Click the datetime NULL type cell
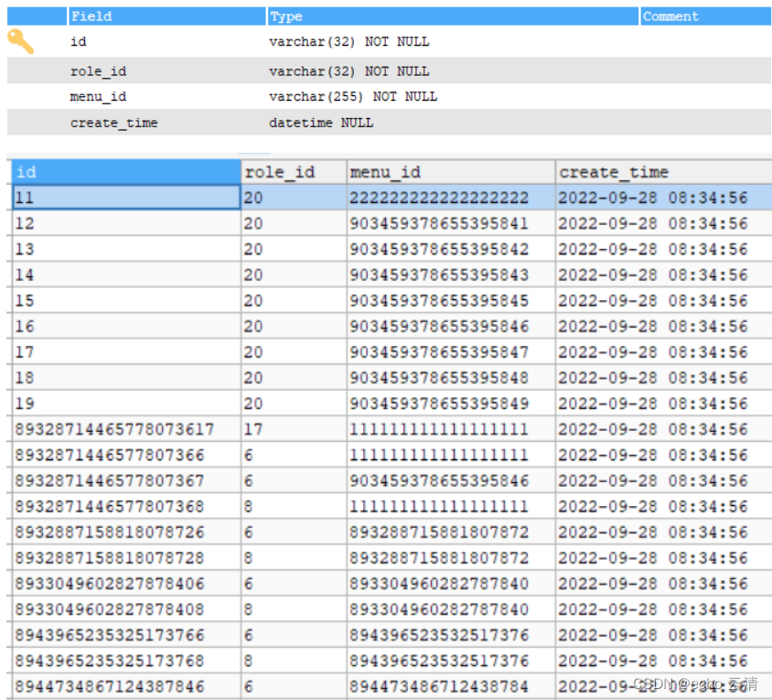This screenshot has width=772, height=700. (x=321, y=123)
